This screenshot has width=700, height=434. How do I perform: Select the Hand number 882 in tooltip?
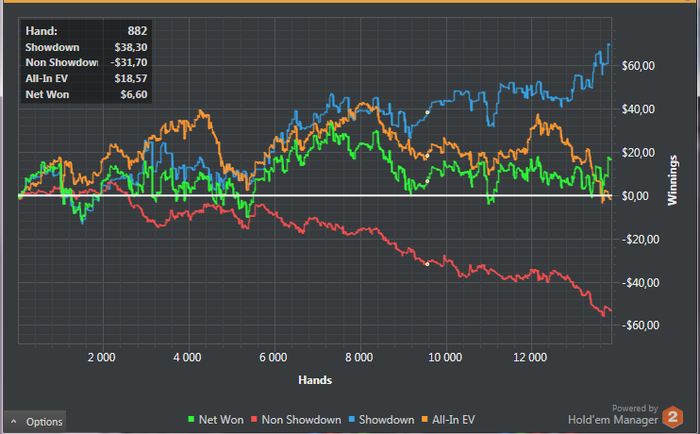click(138, 31)
